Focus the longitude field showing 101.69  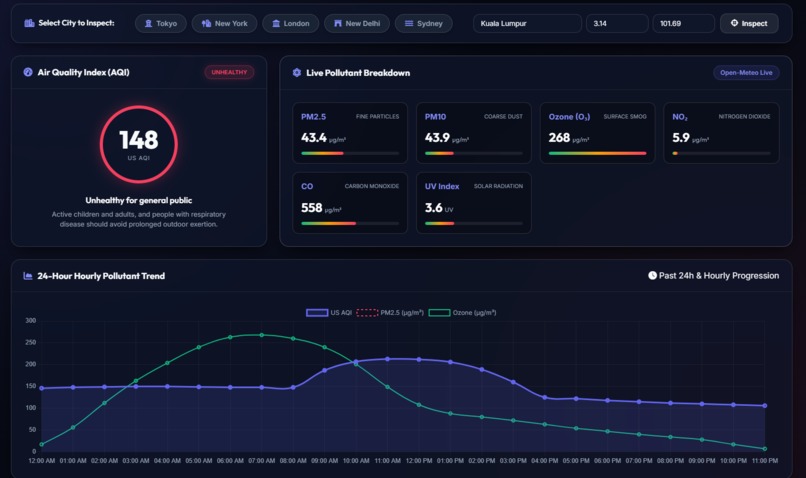click(x=684, y=24)
